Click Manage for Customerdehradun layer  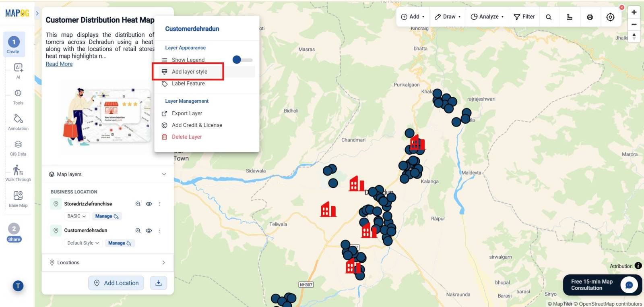pyautogui.click(x=120, y=243)
